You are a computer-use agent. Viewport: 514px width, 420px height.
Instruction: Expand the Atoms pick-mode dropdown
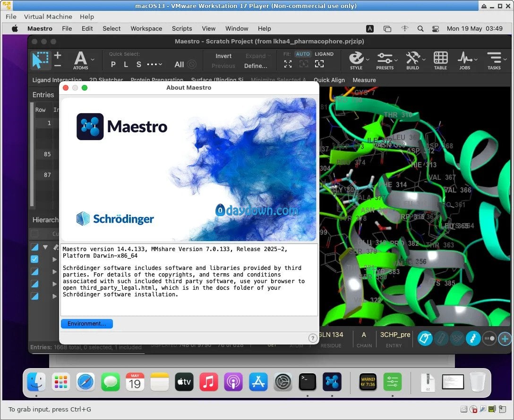(x=93, y=59)
